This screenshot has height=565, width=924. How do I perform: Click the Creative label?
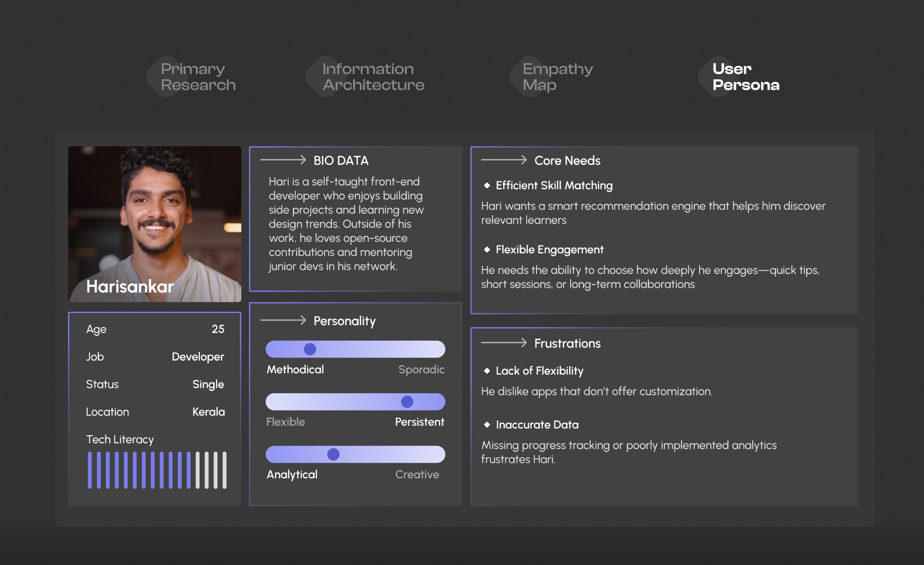click(417, 475)
